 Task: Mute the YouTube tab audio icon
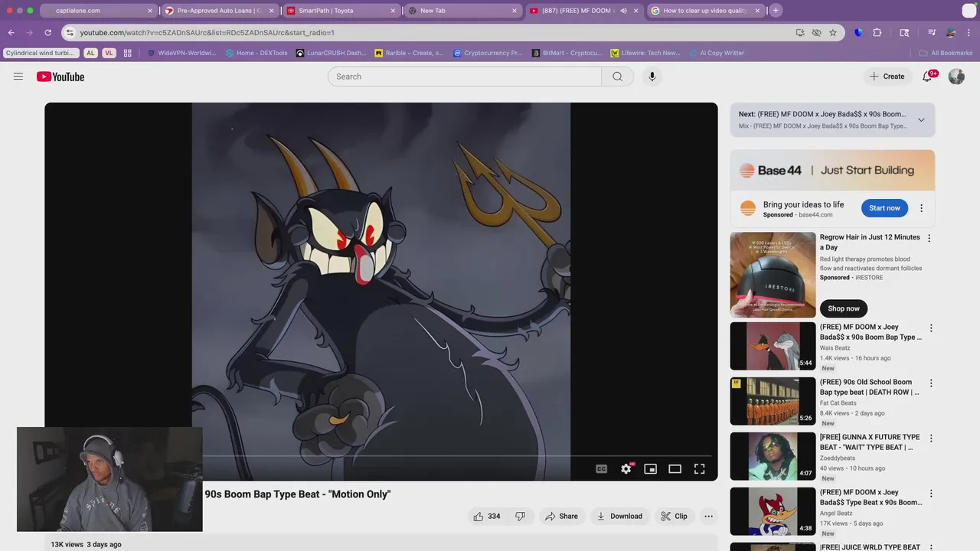point(623,11)
